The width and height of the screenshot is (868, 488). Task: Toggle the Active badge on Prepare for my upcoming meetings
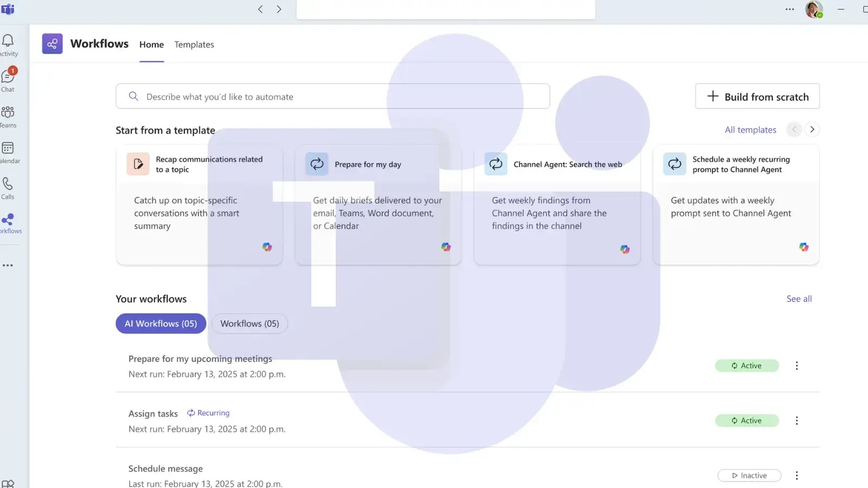747,365
